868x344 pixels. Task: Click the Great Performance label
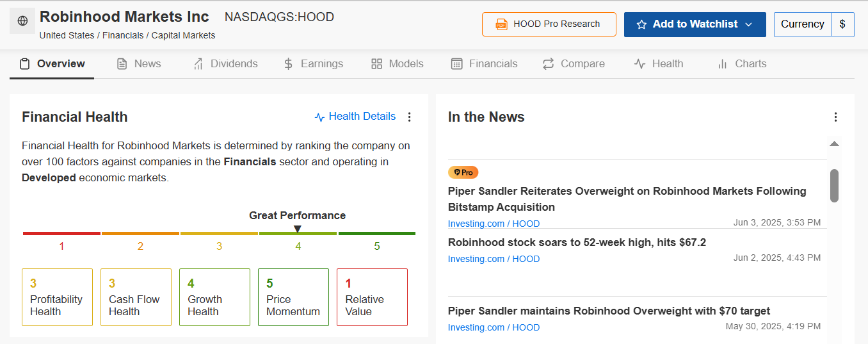click(298, 215)
